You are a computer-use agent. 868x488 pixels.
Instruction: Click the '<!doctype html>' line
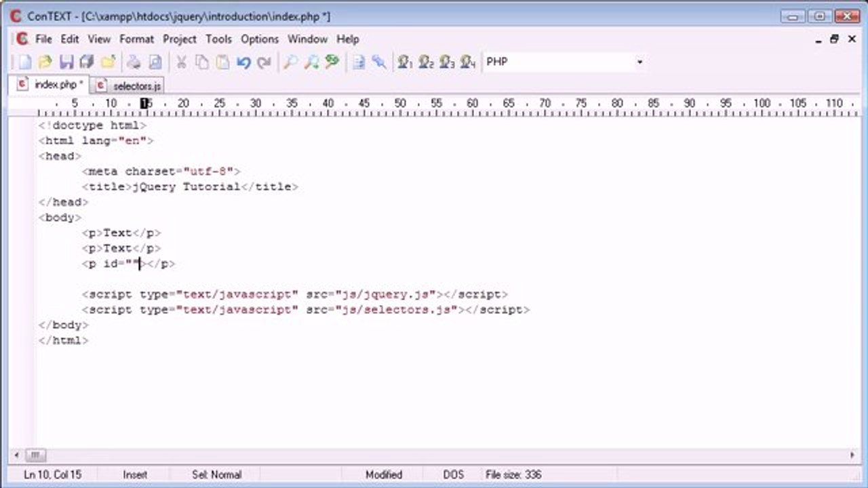[92, 125]
